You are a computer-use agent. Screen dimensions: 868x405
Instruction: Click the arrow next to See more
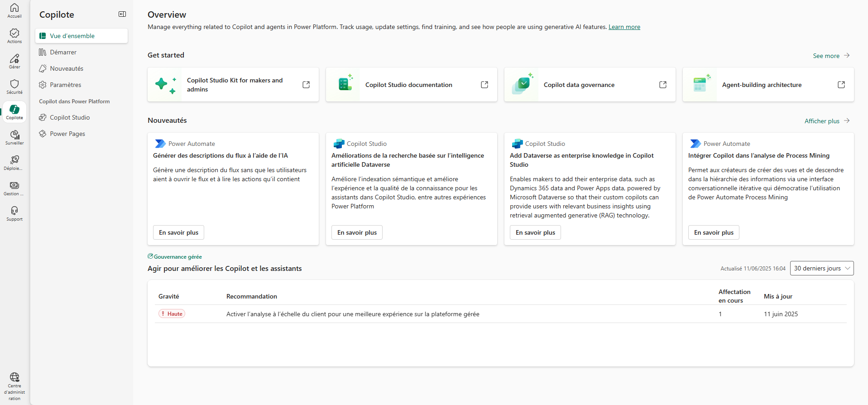847,55
